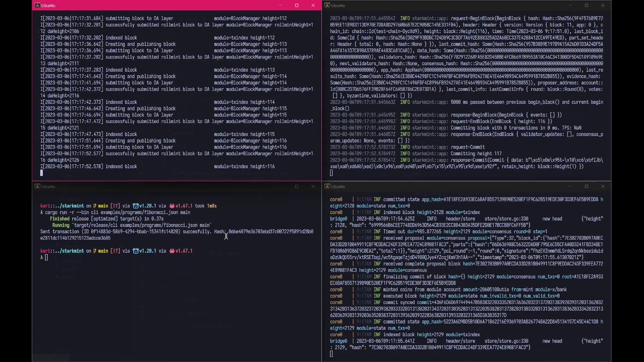Focus the empty λ prompt in the starkmint terminal

[47, 257]
